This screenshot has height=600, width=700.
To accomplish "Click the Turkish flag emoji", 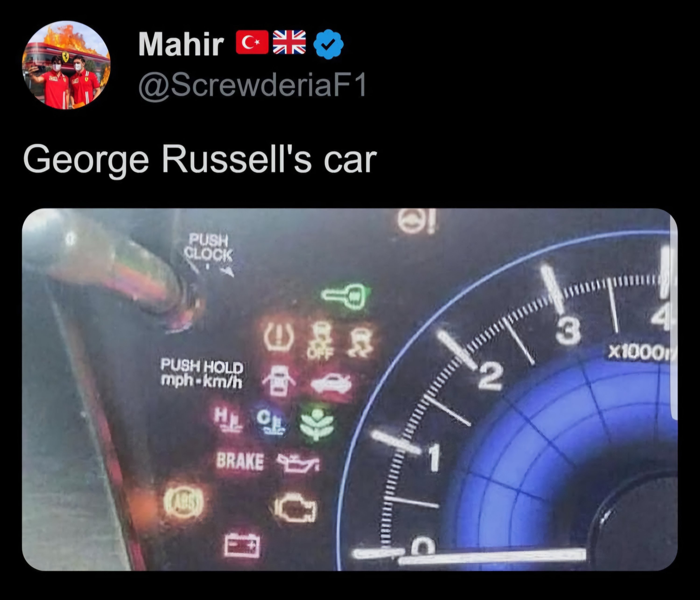I will pos(252,43).
